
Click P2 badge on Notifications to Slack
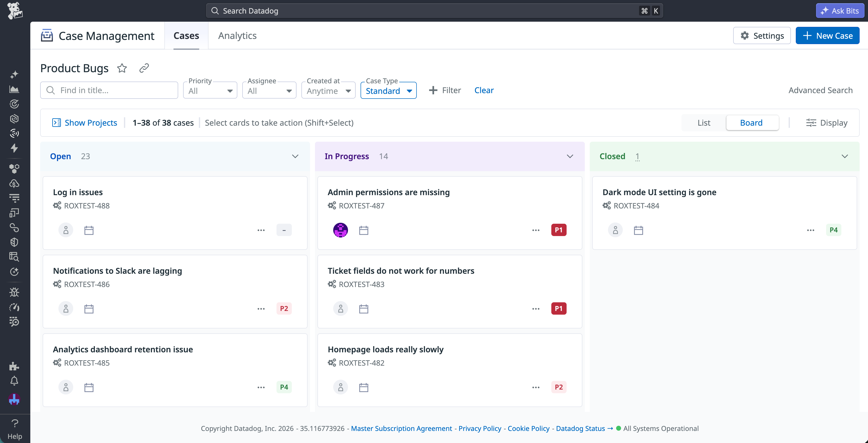pos(284,308)
